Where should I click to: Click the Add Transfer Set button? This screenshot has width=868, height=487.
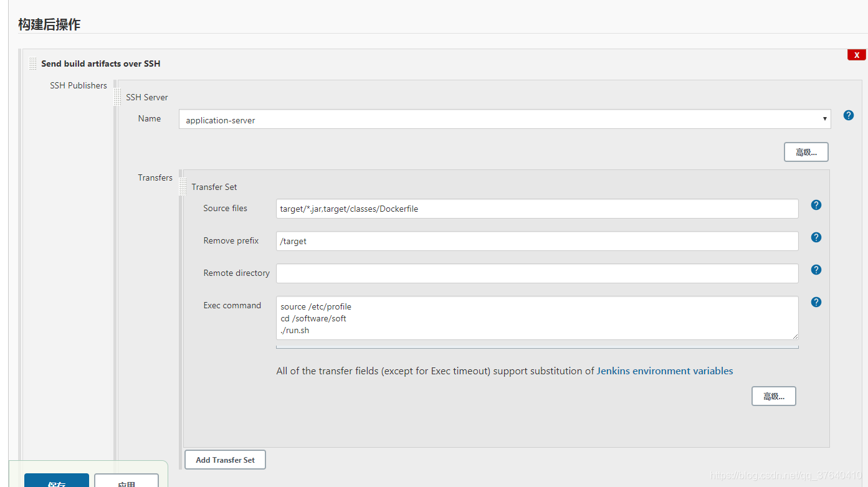coord(225,460)
